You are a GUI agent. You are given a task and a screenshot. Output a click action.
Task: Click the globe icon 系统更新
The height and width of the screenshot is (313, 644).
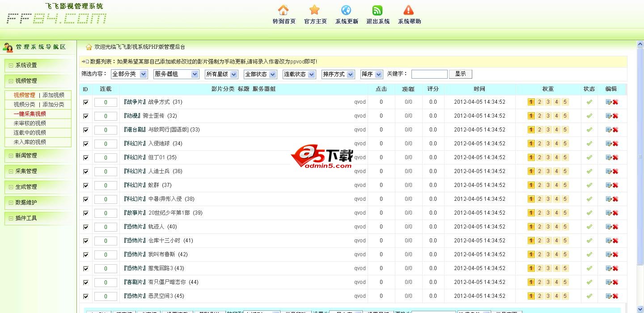click(346, 11)
